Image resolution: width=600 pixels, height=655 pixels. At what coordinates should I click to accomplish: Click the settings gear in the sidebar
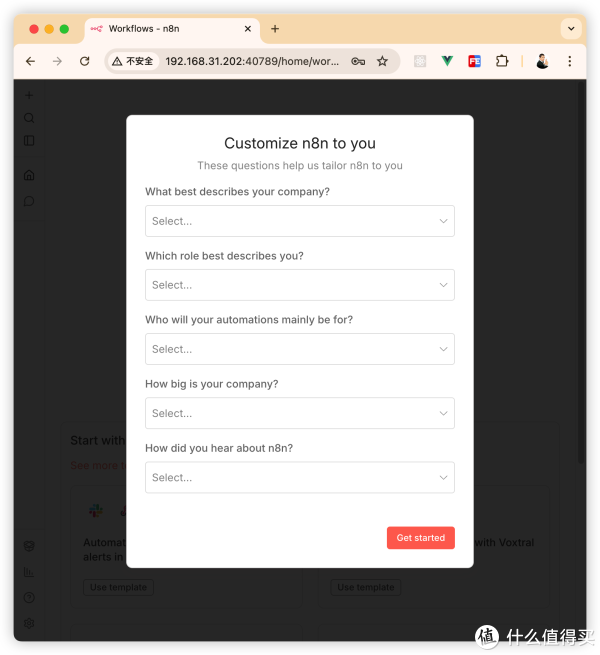click(29, 623)
